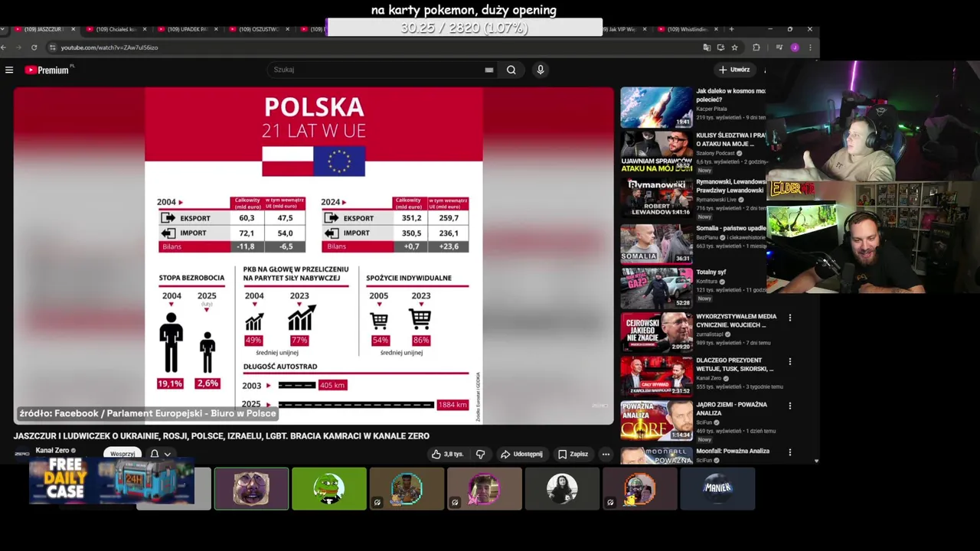The height and width of the screenshot is (551, 980).
Task: Focus the youtube.com address bar
Action: click(x=375, y=47)
